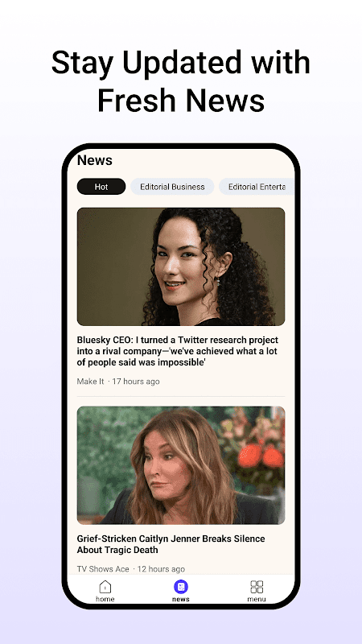Viewport: 362px width, 644px height.
Task: Click the '17 hours ago' timestamp
Action: coord(136,381)
